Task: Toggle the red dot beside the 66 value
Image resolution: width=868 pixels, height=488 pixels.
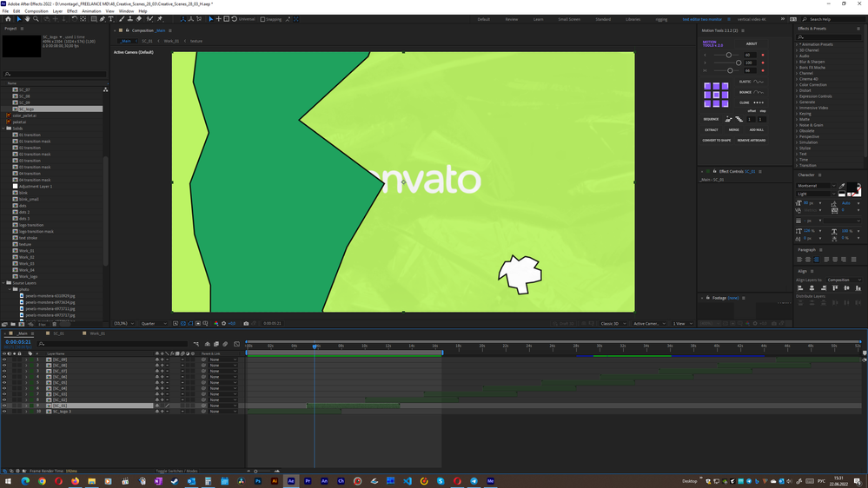Action: point(763,70)
